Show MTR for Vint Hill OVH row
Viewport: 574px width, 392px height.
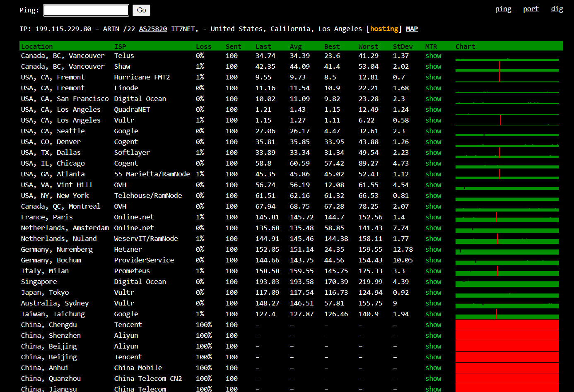(433, 185)
